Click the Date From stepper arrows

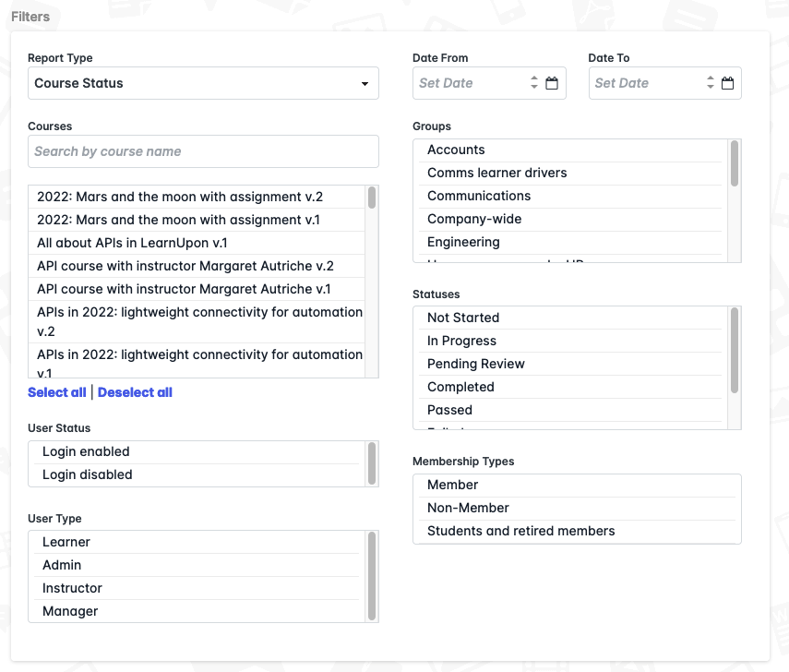pyautogui.click(x=533, y=83)
